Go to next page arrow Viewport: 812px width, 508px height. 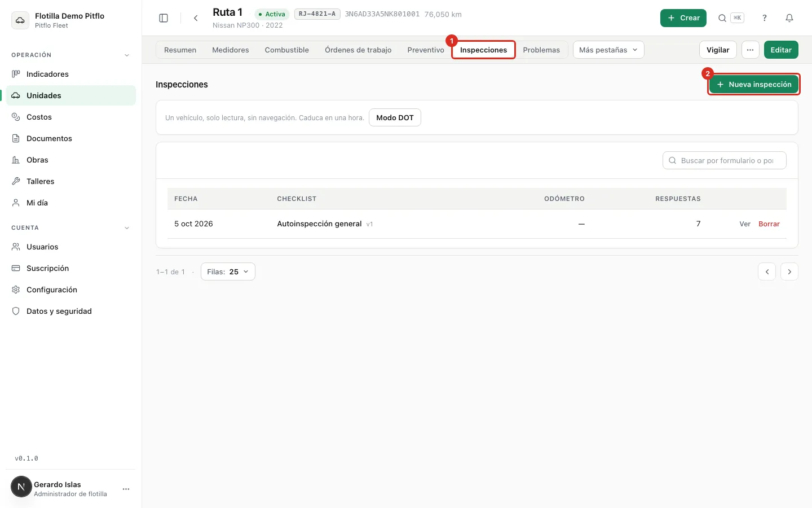click(x=789, y=271)
